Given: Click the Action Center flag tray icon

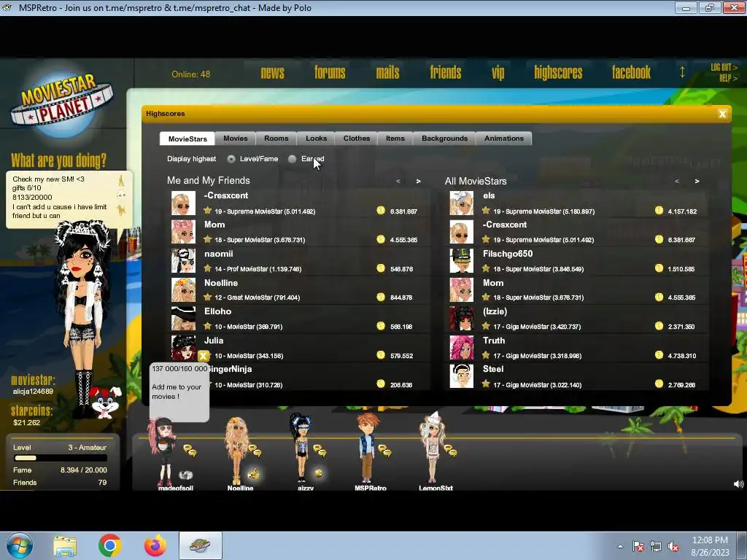Looking at the screenshot, I should click(x=638, y=547).
